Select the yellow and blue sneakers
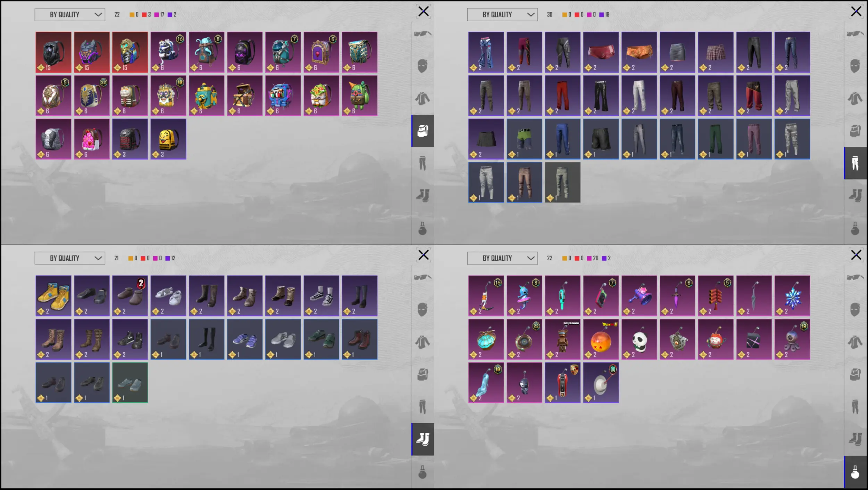 pos(53,296)
